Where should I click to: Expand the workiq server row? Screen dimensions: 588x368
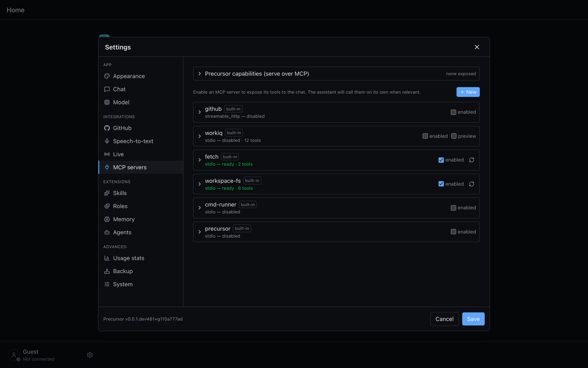[199, 136]
